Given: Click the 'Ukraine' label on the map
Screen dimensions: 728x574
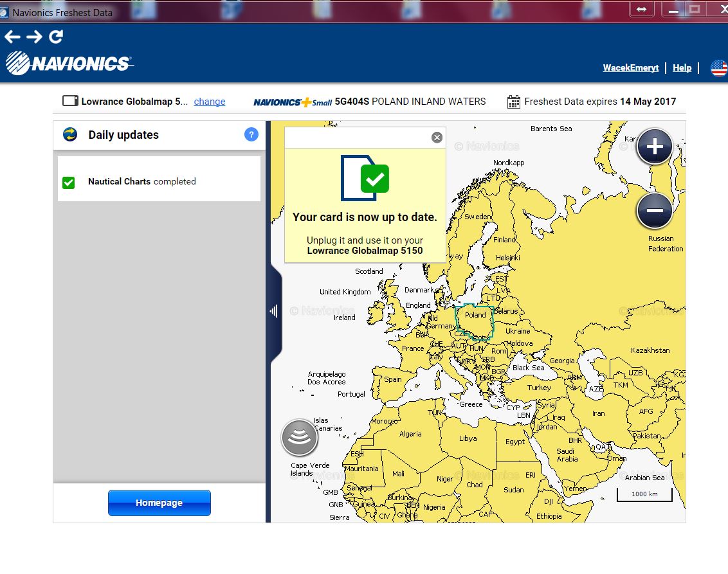Looking at the screenshot, I should pyautogui.click(x=518, y=331).
